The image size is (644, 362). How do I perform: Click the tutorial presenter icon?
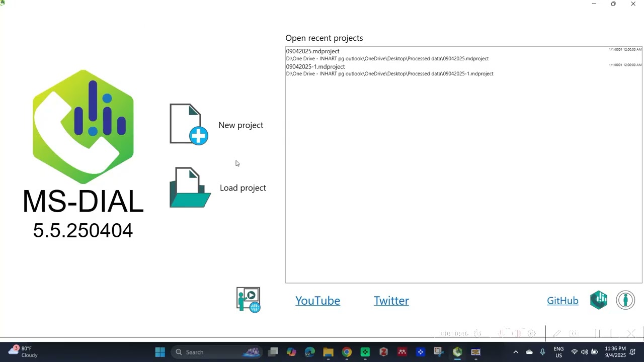tap(249, 300)
